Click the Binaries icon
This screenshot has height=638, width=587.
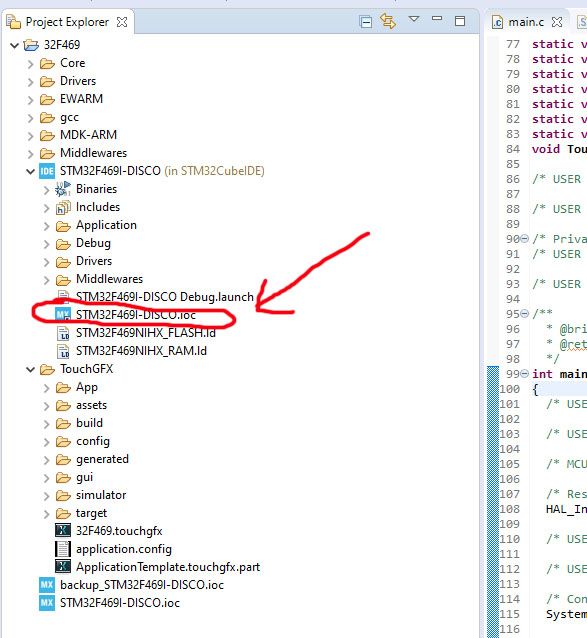click(63, 189)
